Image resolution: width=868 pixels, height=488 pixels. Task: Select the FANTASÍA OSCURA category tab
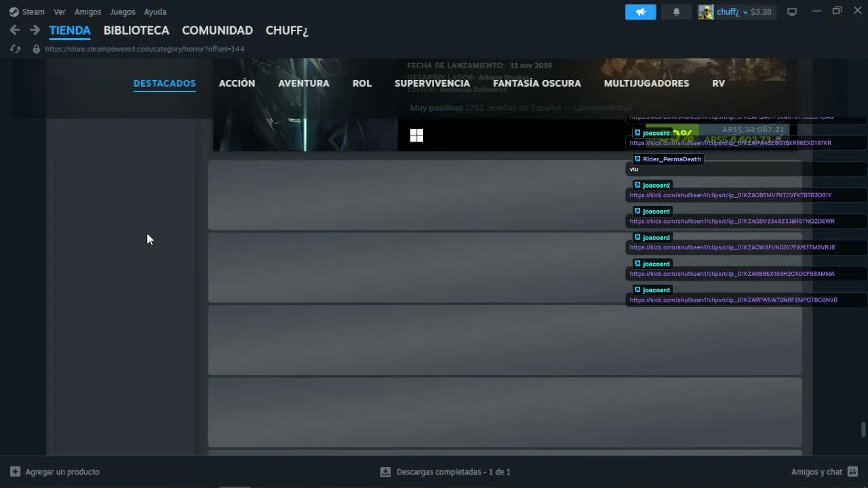click(x=537, y=83)
